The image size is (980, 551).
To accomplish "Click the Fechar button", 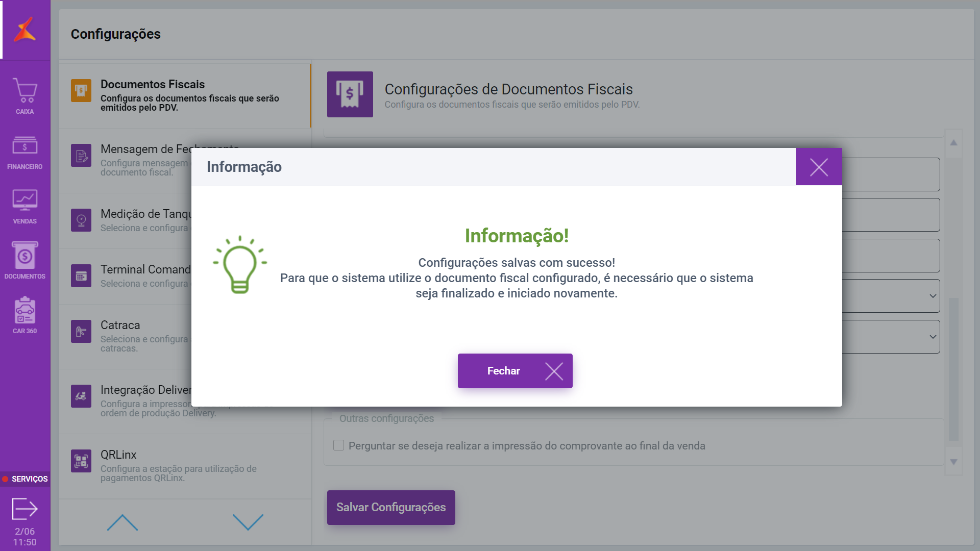I will pyautogui.click(x=514, y=371).
